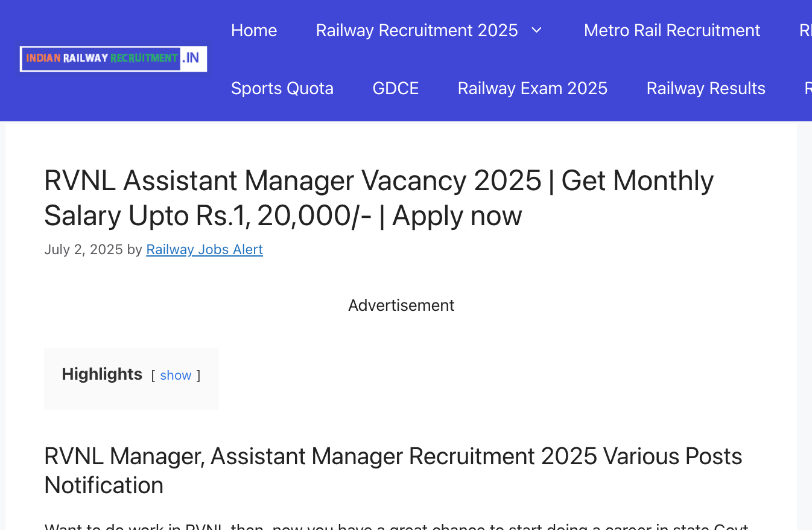Viewport: 812px width, 530px height.
Task: Click the Highlights box heading
Action: [x=102, y=374]
